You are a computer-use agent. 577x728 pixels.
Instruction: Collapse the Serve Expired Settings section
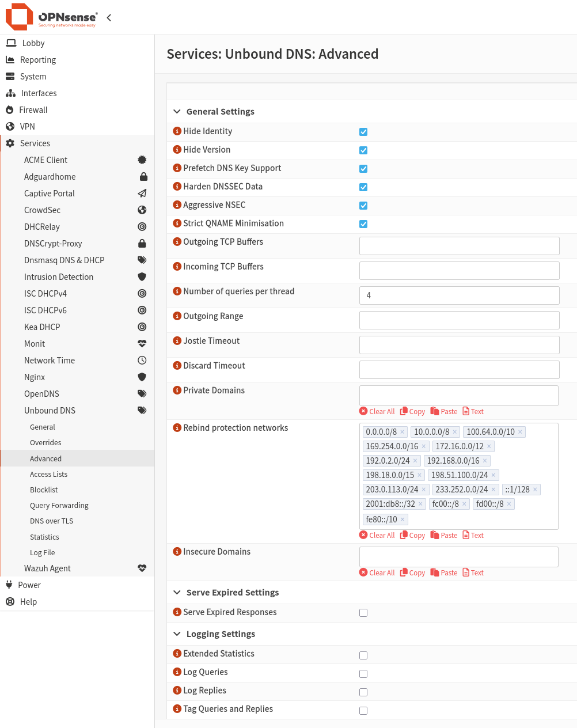tap(177, 593)
